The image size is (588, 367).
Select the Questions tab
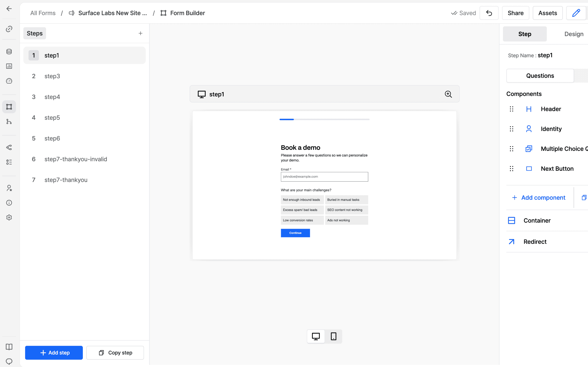540,76
